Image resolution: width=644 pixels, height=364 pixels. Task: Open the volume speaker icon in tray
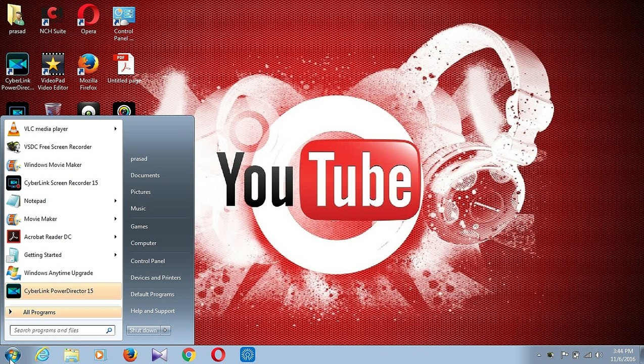click(x=599, y=355)
